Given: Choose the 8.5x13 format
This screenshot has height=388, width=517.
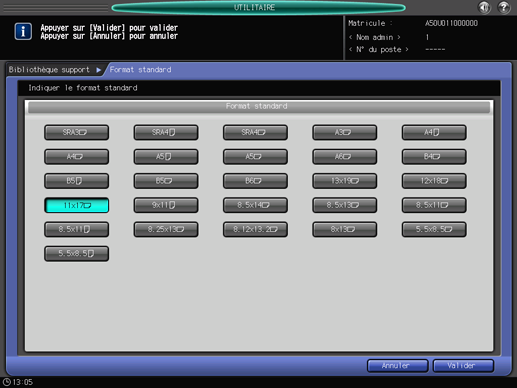Looking at the screenshot, I should pyautogui.click(x=344, y=205).
